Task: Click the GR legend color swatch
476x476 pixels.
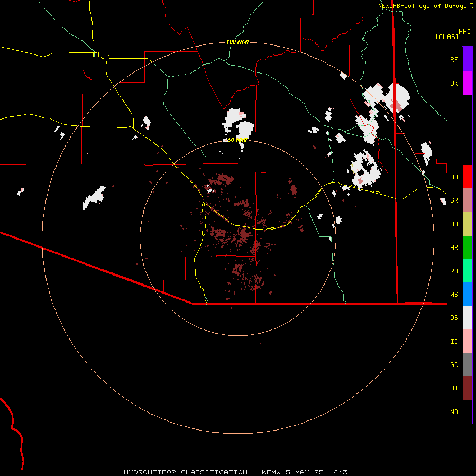Action: coord(467,200)
